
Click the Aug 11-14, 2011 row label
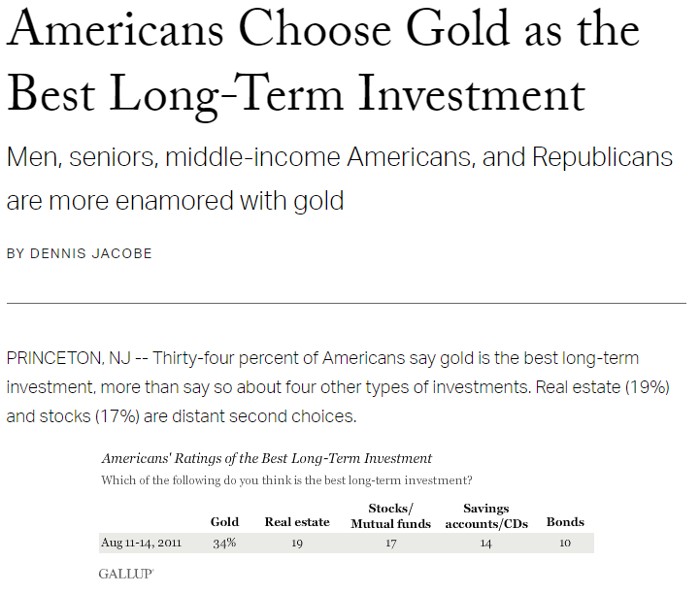141,543
